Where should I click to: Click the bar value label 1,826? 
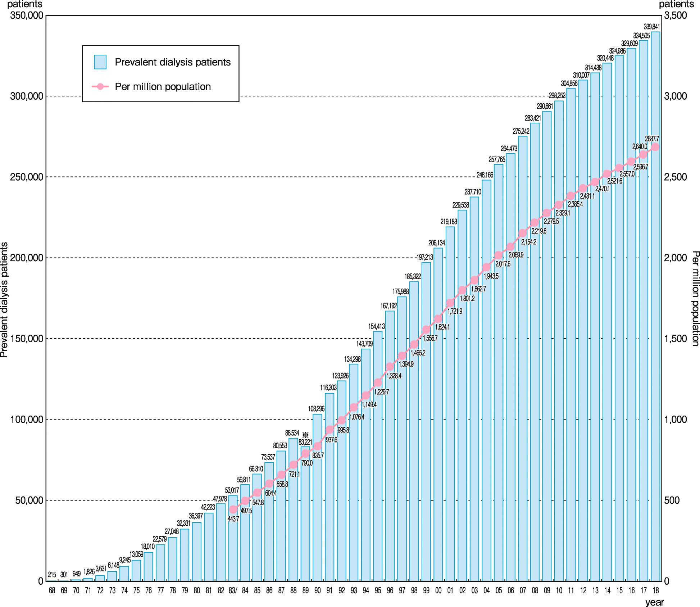[89, 572]
